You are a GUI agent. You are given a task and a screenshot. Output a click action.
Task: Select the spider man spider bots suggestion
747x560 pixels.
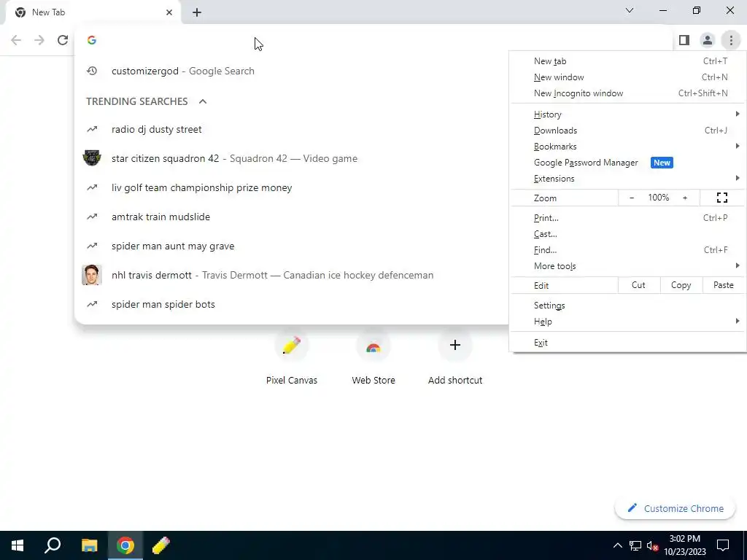(292, 304)
